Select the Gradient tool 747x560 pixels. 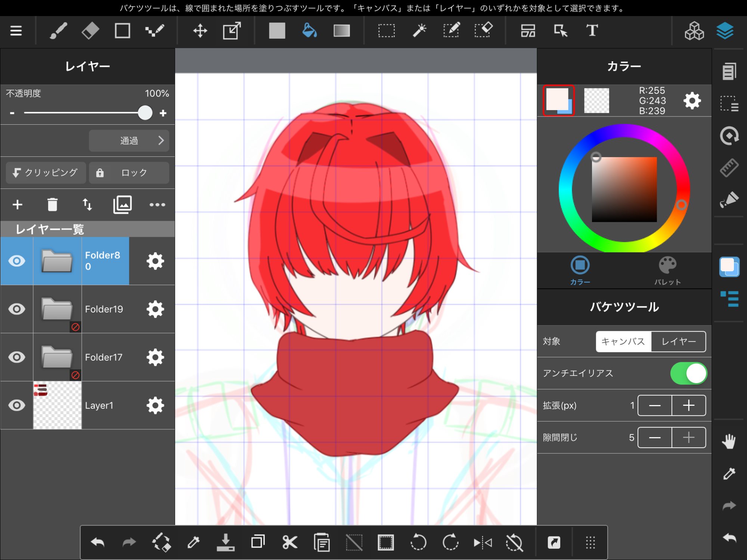(x=341, y=31)
